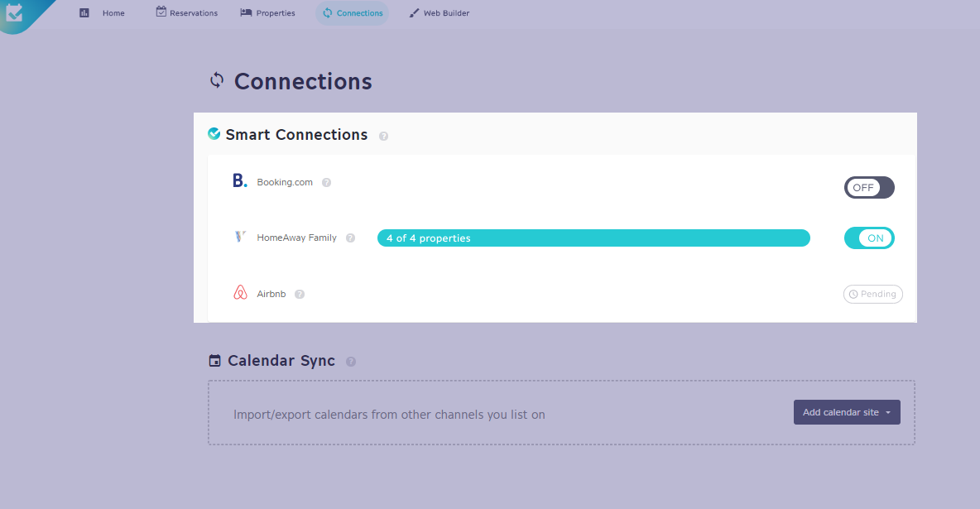Click the Import/export calendars description text
Image resolution: width=980 pixels, height=509 pixels.
coord(389,415)
